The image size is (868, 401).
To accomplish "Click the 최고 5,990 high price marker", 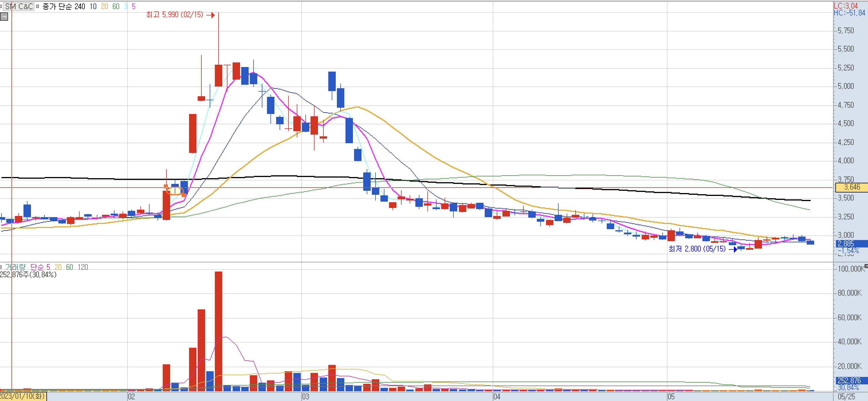I will point(174,15).
